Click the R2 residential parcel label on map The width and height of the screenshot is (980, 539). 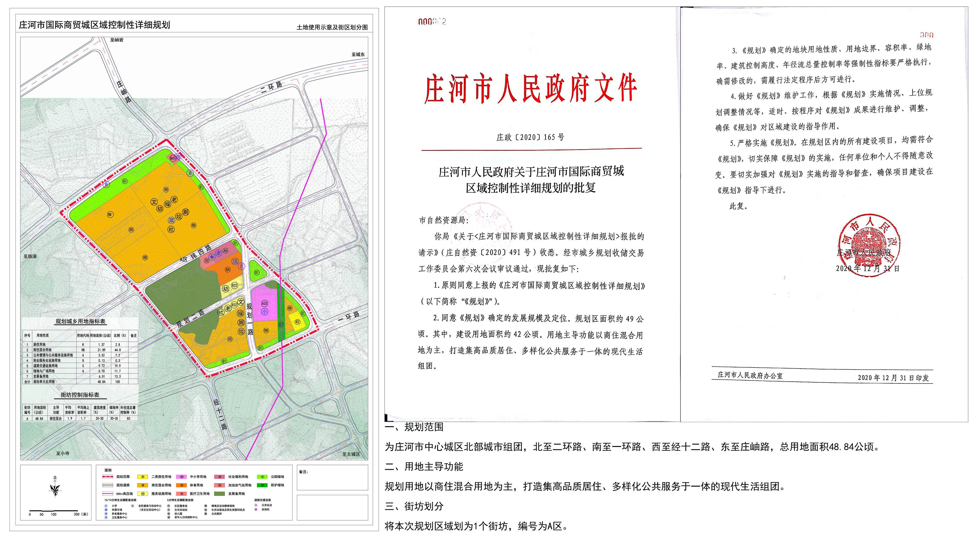click(297, 322)
